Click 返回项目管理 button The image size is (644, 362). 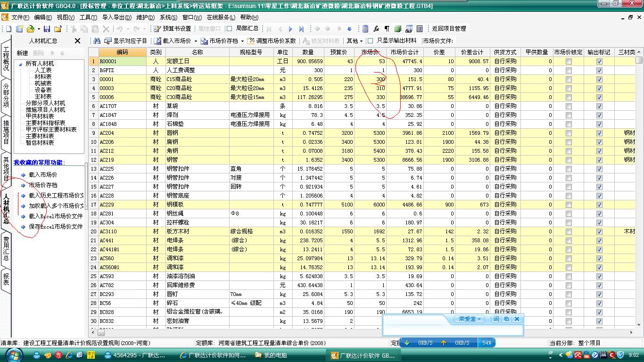(449, 29)
